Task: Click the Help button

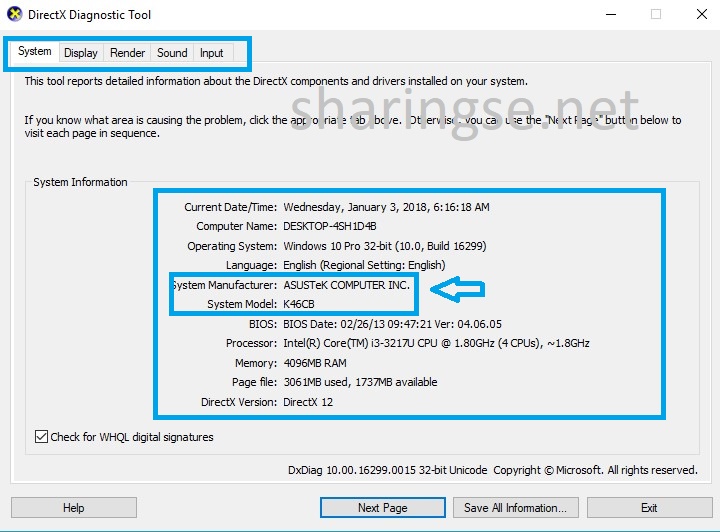Action: coord(73,508)
